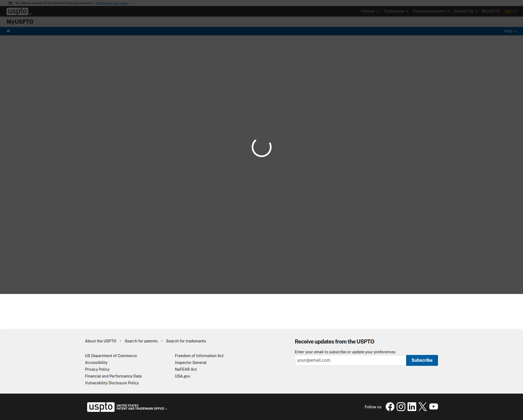Expand the Contact Us menu

(465, 11)
